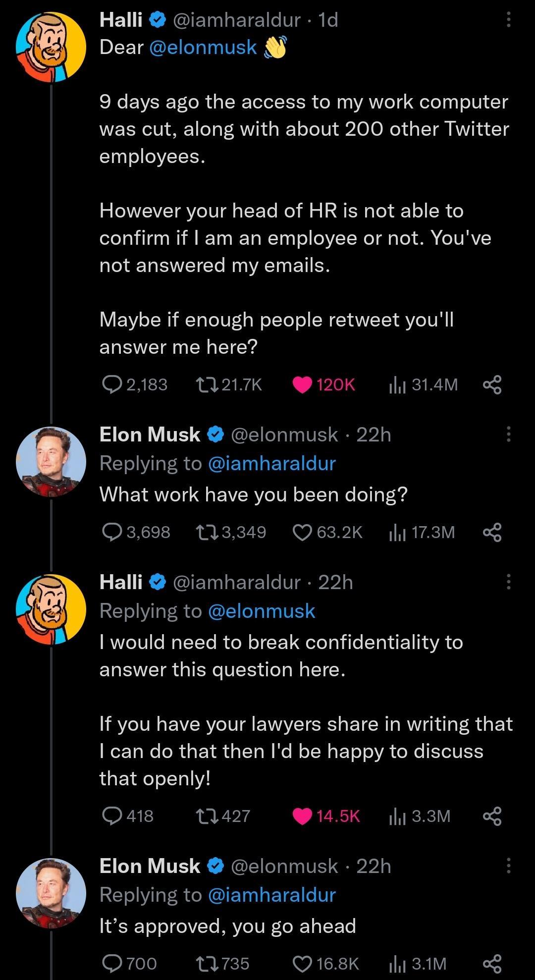Click Halli's blue verified badge
Screen dimensions: 535x980
pyautogui.click(x=157, y=21)
